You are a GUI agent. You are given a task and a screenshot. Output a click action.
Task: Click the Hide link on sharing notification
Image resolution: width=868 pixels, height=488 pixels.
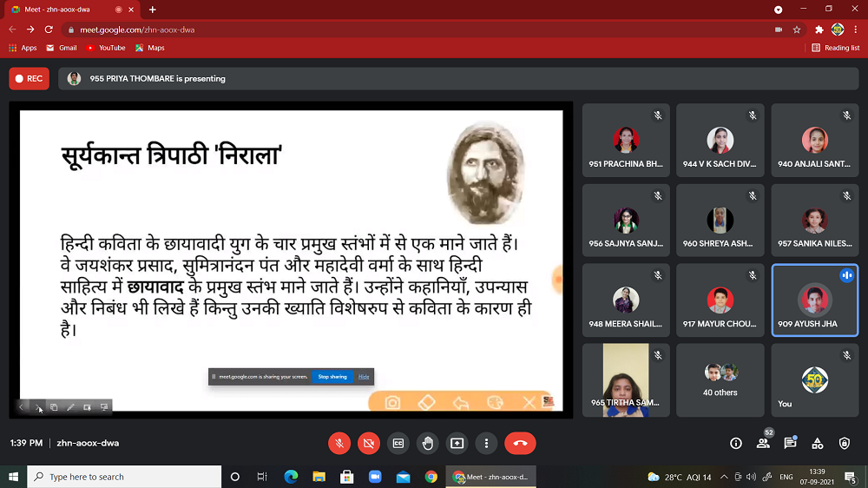pyautogui.click(x=364, y=377)
